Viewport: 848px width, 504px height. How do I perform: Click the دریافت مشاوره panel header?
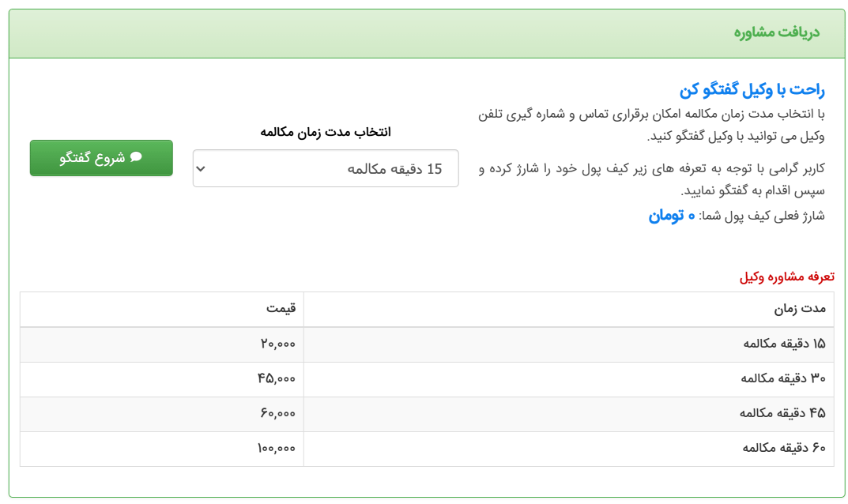[776, 33]
